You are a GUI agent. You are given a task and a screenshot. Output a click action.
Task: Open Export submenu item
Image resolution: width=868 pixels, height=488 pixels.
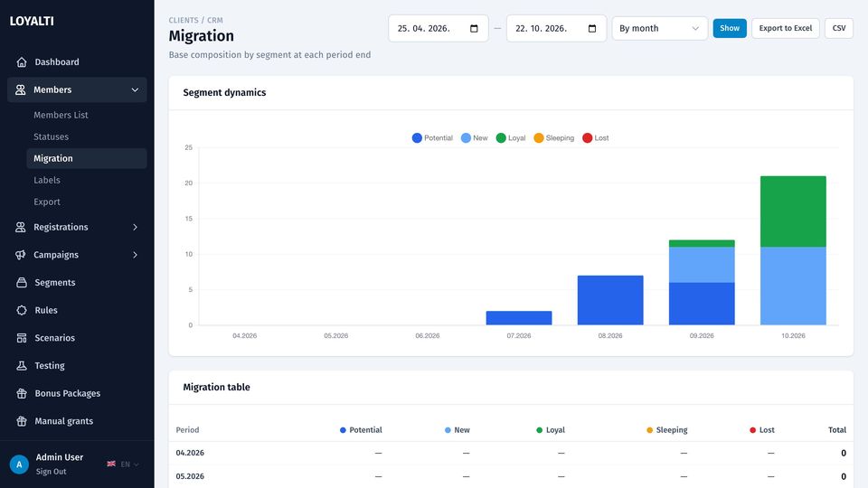click(46, 202)
